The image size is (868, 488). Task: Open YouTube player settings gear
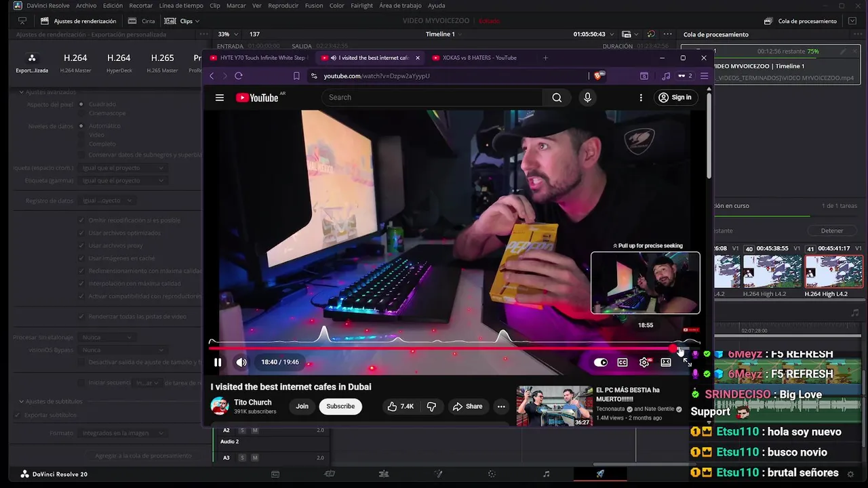tap(644, 363)
